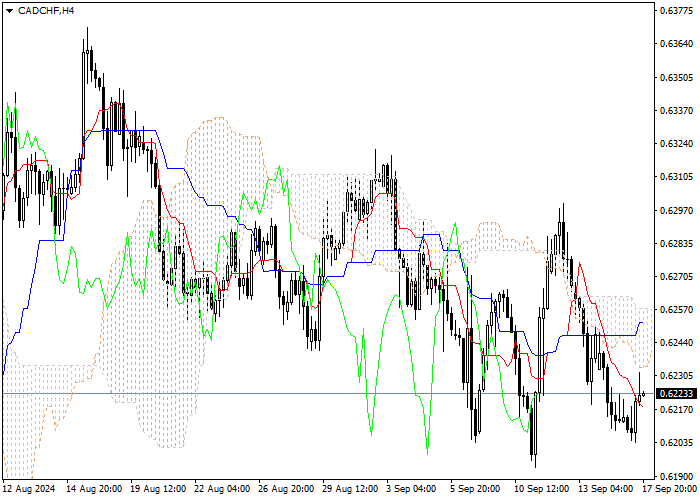The width and height of the screenshot is (700, 500).
Task: Select the 5 Sep 20:00 time label
Action: (475, 489)
